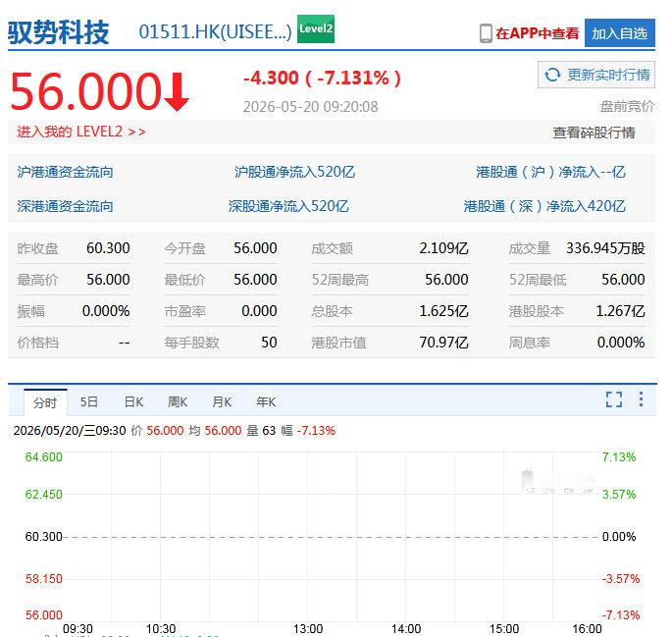Click the phone icon beside 在APP中查看
Screen dimensions: 672x637
click(486, 33)
